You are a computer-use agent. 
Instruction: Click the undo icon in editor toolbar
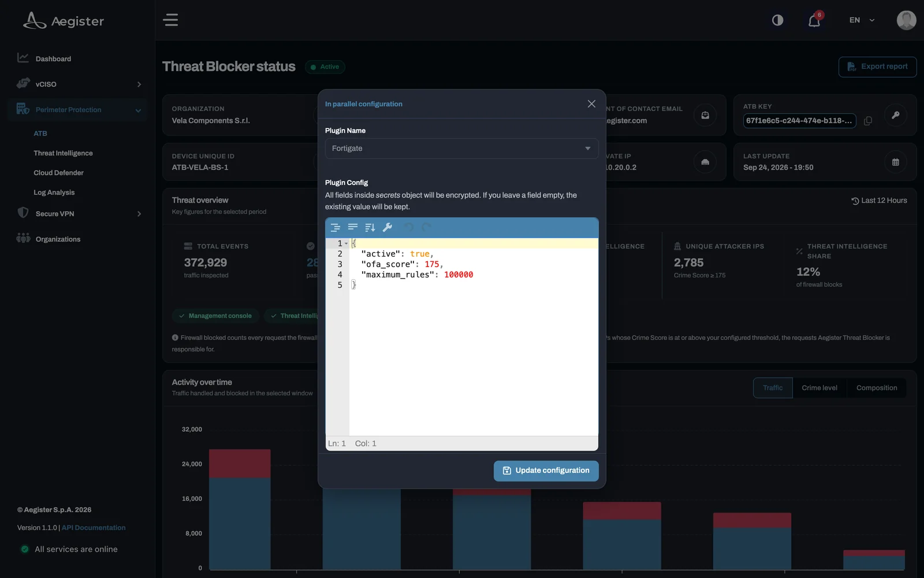pyautogui.click(x=408, y=228)
